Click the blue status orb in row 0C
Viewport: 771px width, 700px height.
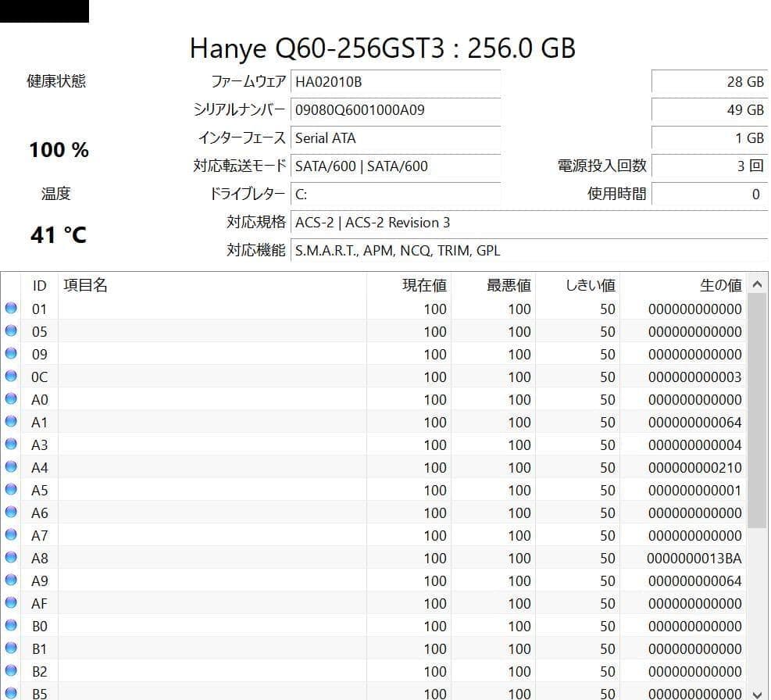[11, 377]
